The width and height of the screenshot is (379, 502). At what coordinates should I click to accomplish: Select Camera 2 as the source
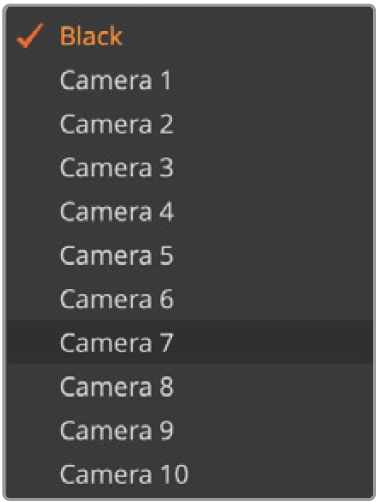(x=189, y=124)
